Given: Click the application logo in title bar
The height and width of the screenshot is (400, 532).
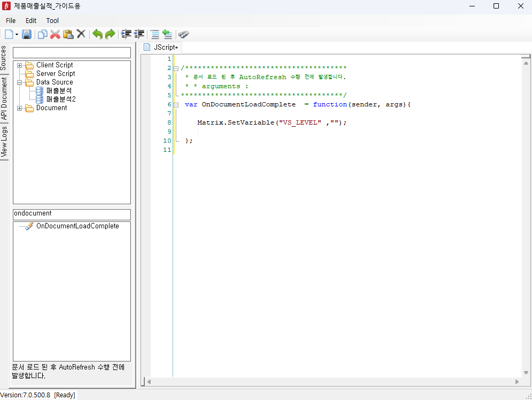Looking at the screenshot, I should [6, 6].
